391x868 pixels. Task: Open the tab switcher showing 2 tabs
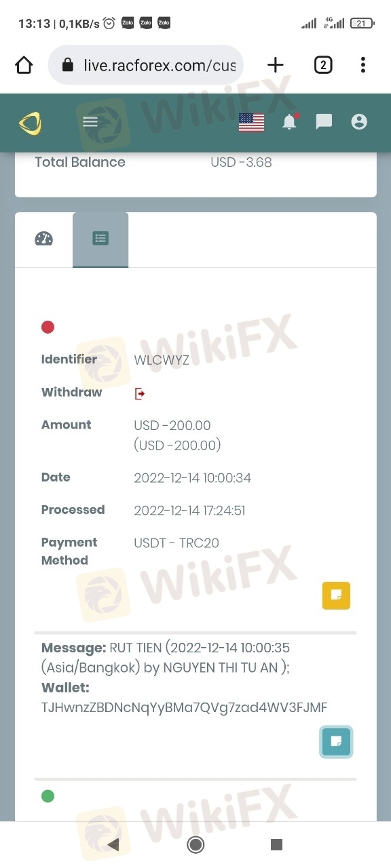point(323,65)
